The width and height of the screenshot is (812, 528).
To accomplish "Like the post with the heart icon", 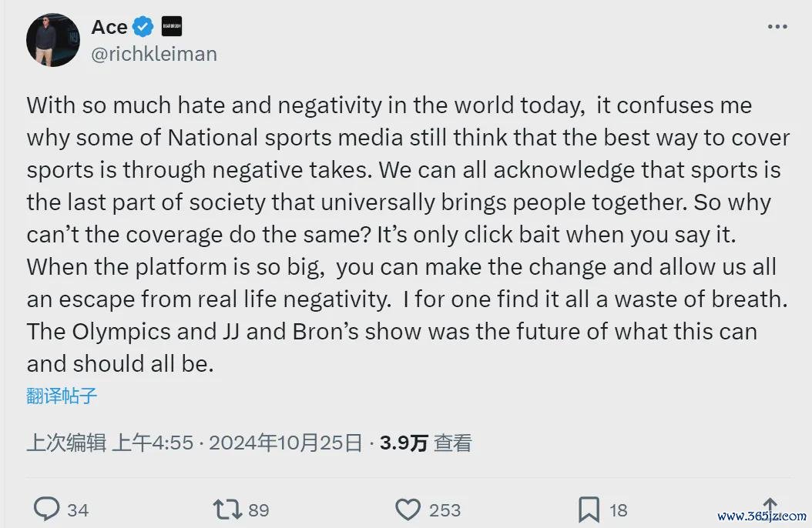I will click(408, 509).
